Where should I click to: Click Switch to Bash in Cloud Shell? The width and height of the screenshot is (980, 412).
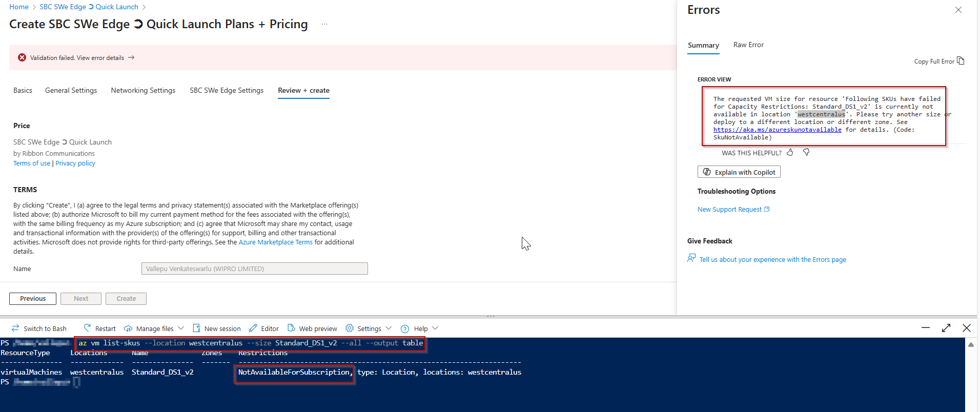[x=39, y=328]
